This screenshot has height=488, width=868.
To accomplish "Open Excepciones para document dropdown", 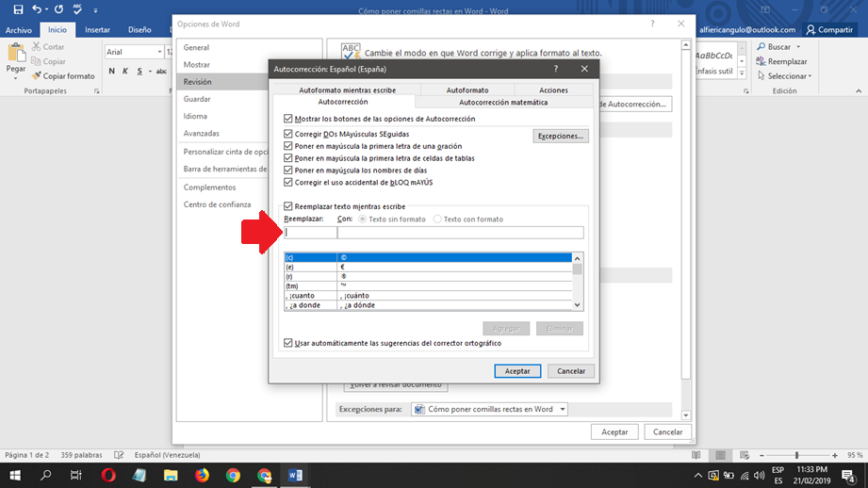I will tap(563, 409).
